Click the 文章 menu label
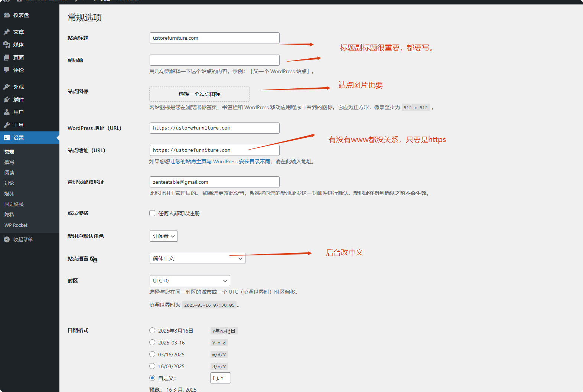Screen dimensions: 583x392 (x=19, y=32)
